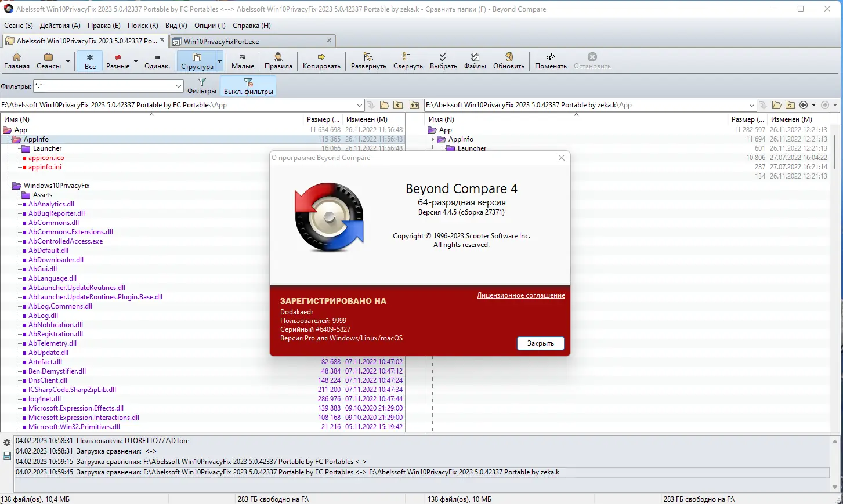Click the right file list scrollbar
The width and height of the screenshot is (843, 504).
tap(835, 145)
